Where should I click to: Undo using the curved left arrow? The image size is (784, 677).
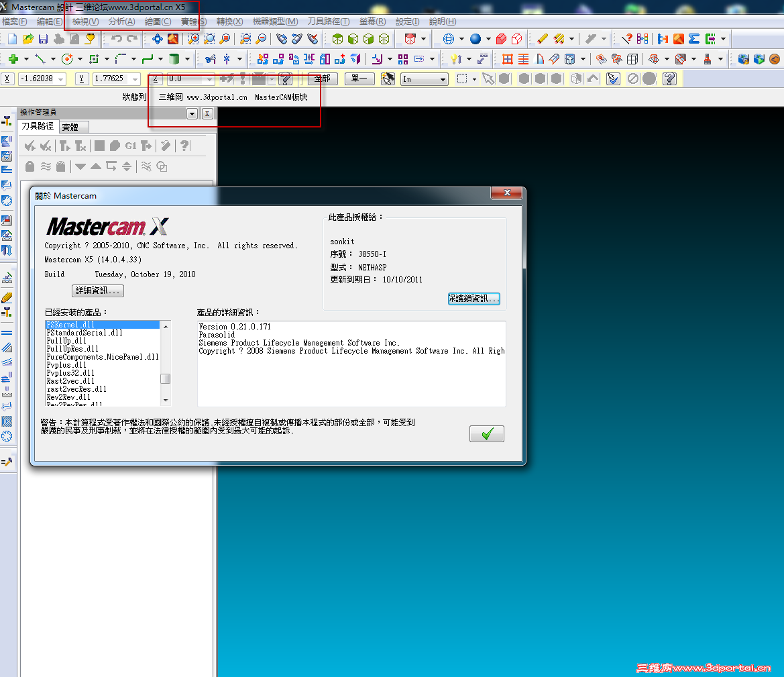point(117,39)
